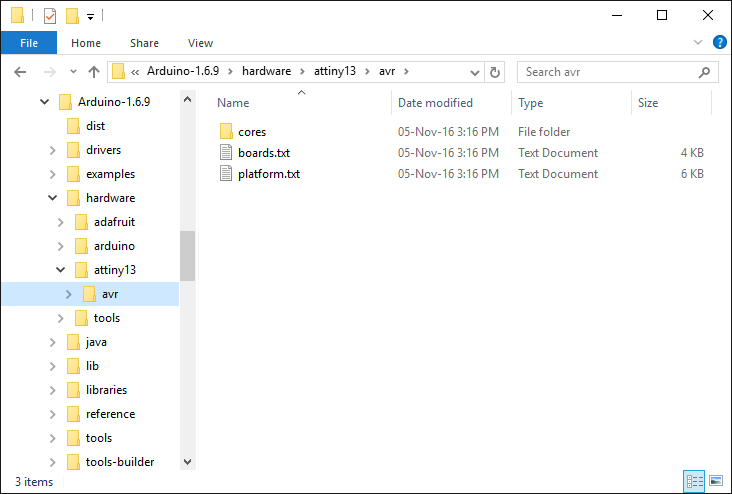The height and width of the screenshot is (494, 732).
Task: Click the Properties quick access icon
Action: pyautogui.click(x=49, y=16)
